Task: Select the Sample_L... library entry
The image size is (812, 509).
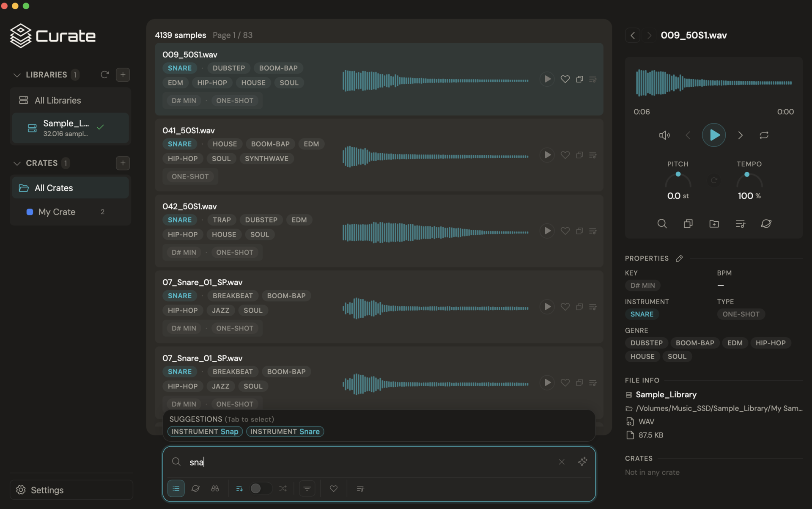Action: click(70, 128)
